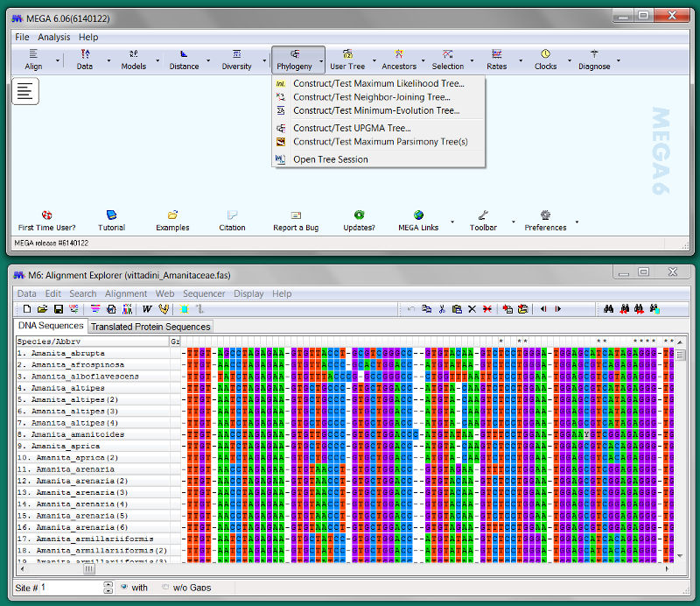The height and width of the screenshot is (606, 700).
Task: Click the text file session icon
Action: [25, 91]
